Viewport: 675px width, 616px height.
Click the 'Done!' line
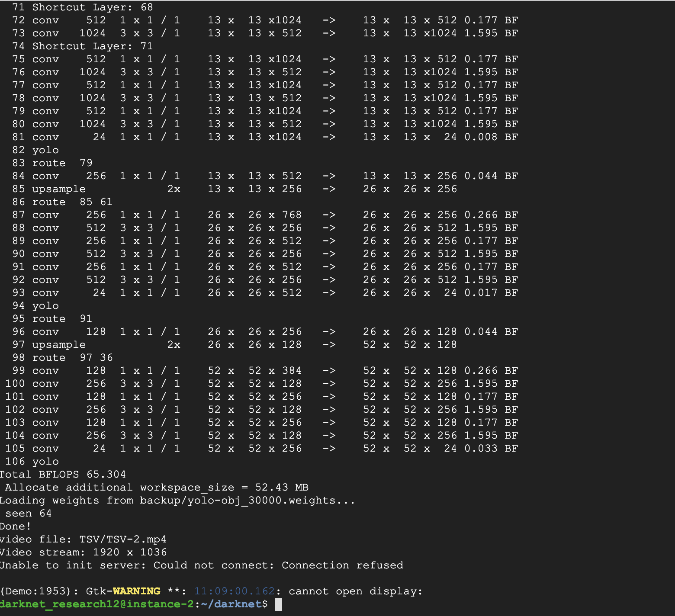[16, 526]
